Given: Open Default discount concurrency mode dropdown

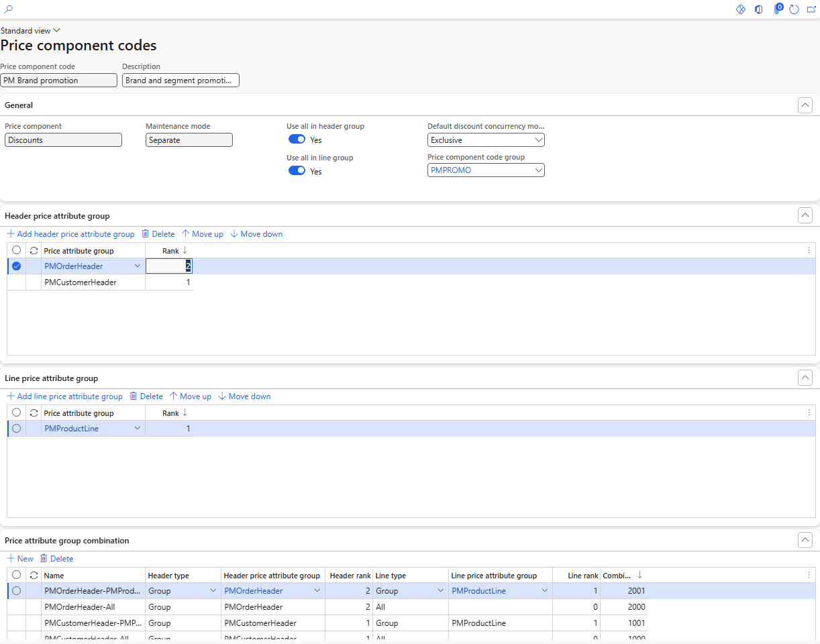Looking at the screenshot, I should (x=486, y=140).
